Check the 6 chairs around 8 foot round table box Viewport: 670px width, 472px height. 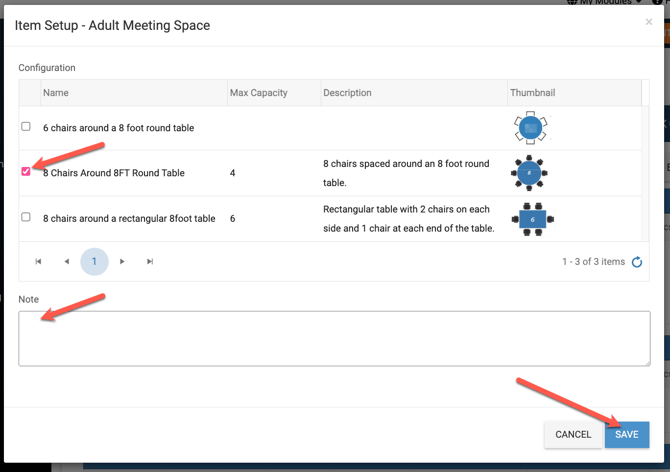[x=26, y=127]
